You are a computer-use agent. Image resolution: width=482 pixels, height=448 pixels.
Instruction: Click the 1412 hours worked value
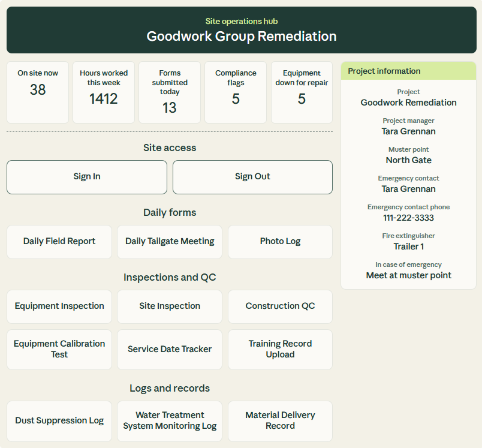104,99
